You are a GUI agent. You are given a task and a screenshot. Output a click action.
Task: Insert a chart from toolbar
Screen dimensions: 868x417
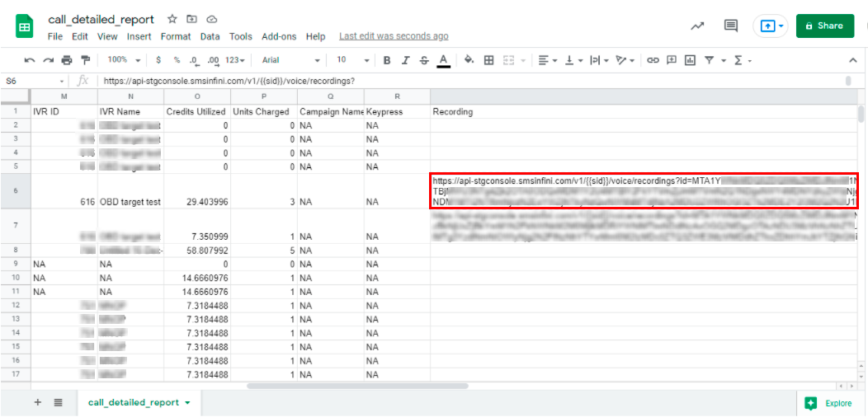[x=690, y=59]
